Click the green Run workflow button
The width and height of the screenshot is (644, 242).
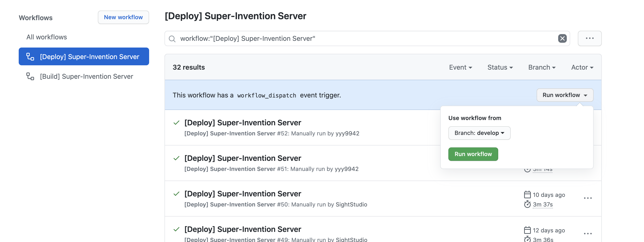click(x=473, y=154)
